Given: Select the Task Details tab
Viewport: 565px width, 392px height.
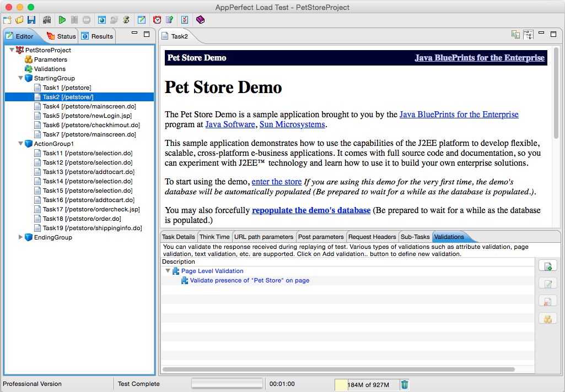Looking at the screenshot, I should coord(179,237).
